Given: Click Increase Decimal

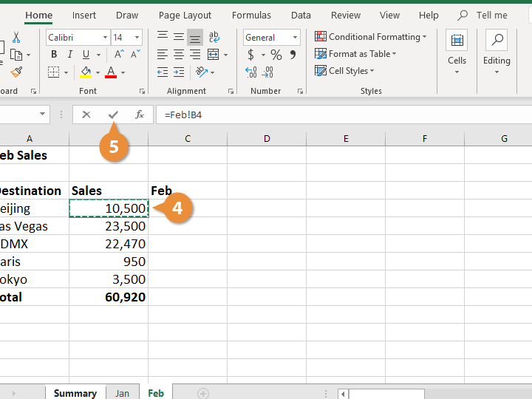Looking at the screenshot, I should pyautogui.click(x=251, y=72).
